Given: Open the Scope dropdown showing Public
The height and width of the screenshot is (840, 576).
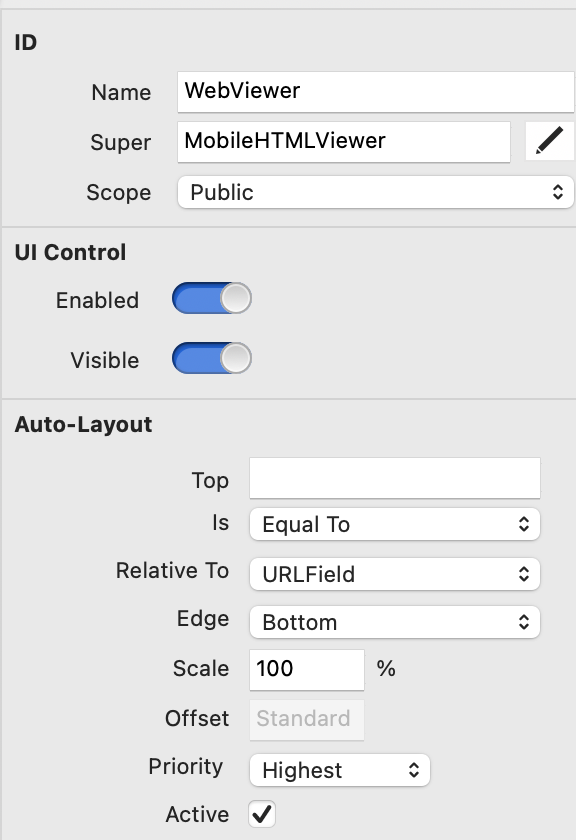Looking at the screenshot, I should [x=376, y=192].
